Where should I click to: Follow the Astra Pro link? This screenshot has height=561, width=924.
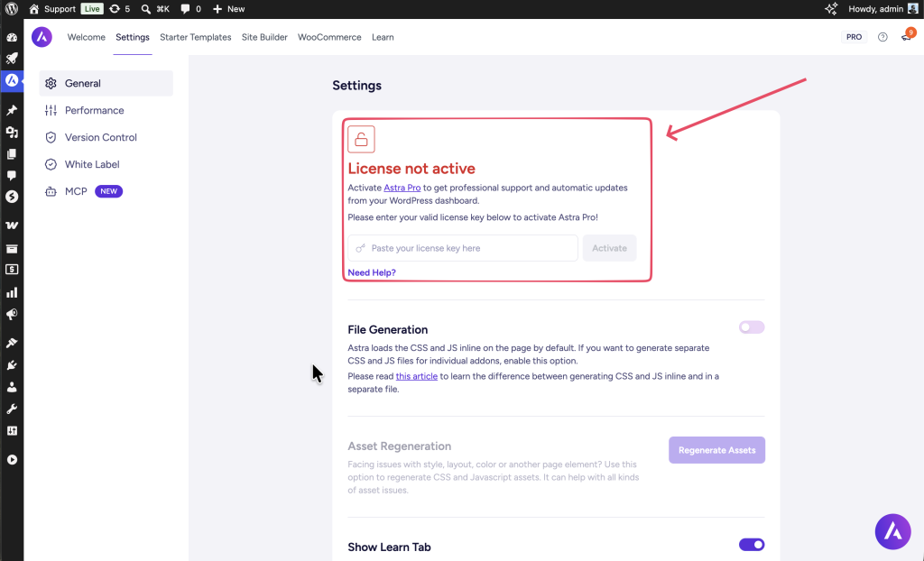[402, 188]
